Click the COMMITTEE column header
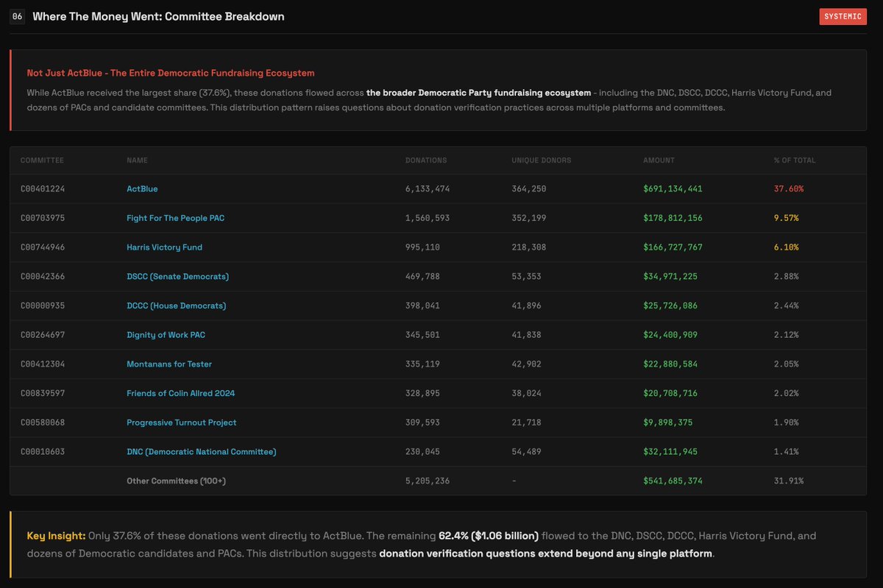Screen dimensions: 883x588 click(x=42, y=160)
